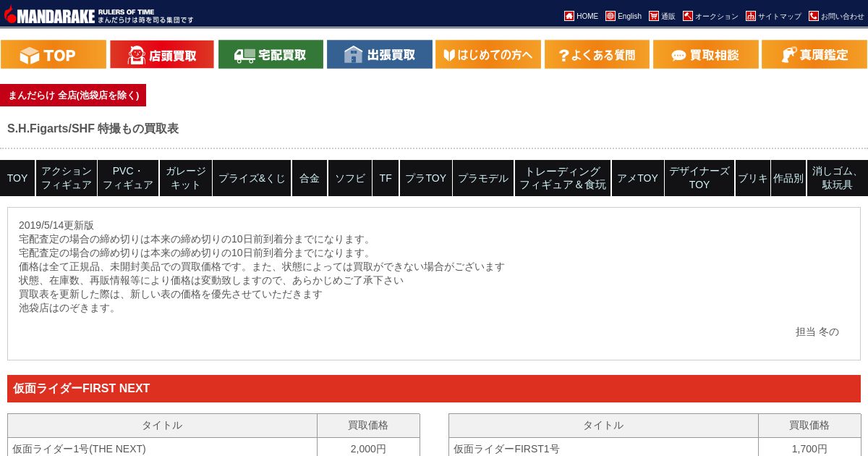Screen dimensions: 868x456
Task: Select the ソフビ category tab
Action: pyautogui.click(x=350, y=178)
